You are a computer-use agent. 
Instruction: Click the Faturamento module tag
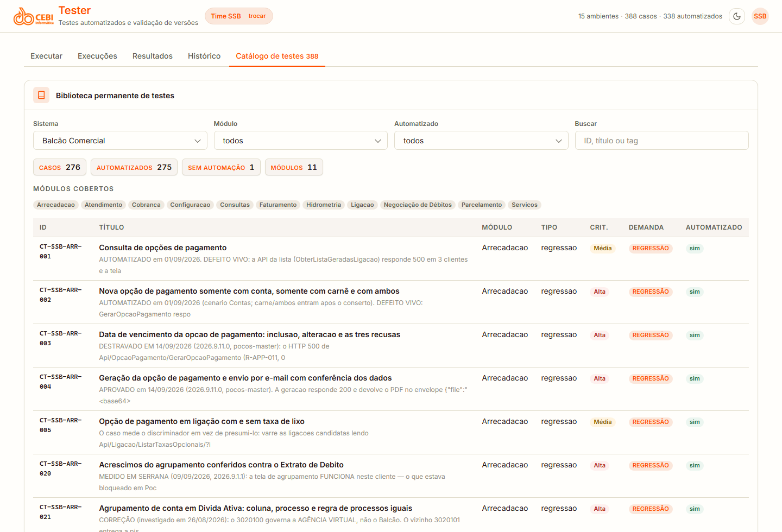278,205
